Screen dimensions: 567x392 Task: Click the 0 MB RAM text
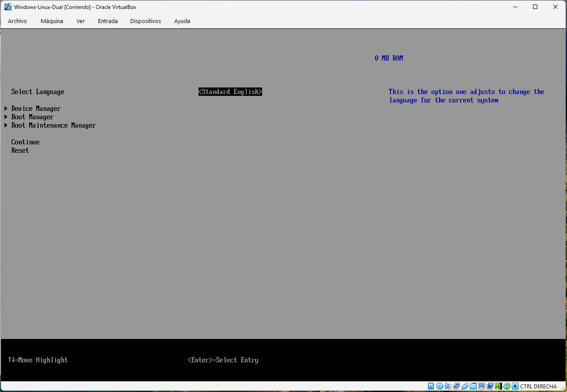[389, 58]
